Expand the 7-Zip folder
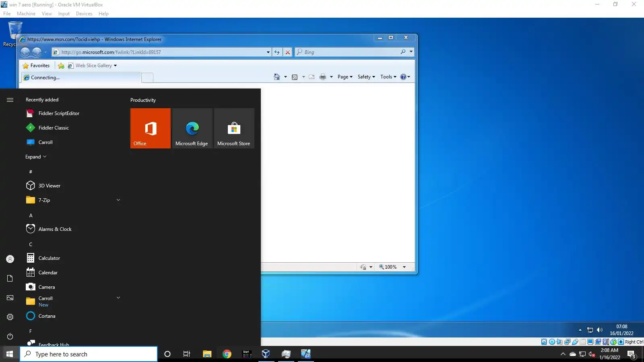The height and width of the screenshot is (362, 644). [118, 200]
